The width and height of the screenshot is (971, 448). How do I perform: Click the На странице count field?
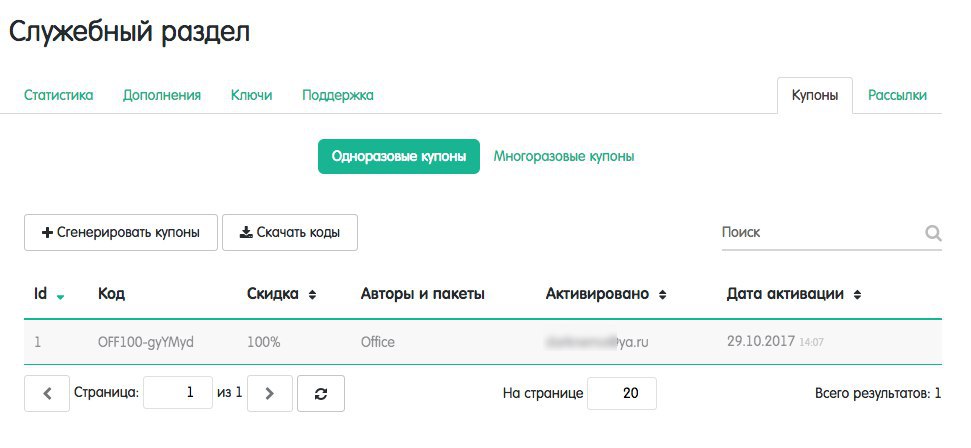click(x=622, y=394)
